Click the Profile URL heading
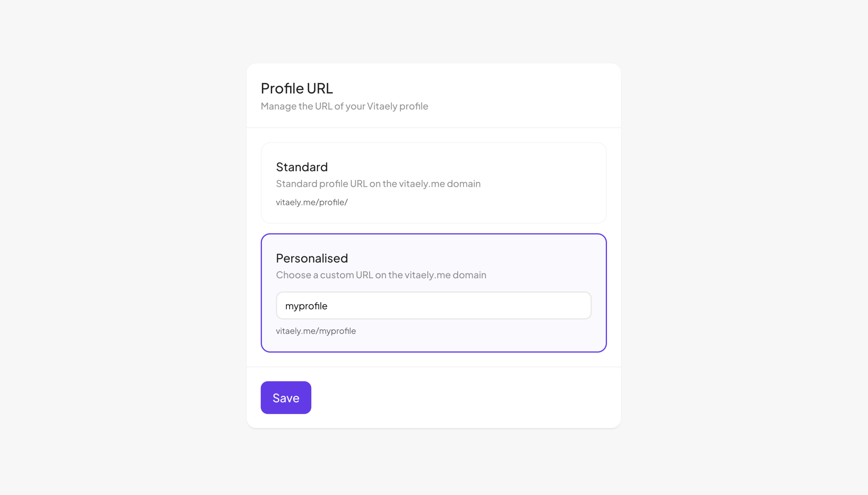 (x=296, y=88)
